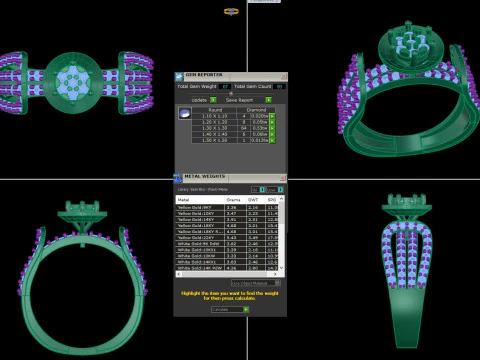Click the Metal Weights panel icon

click(x=178, y=178)
